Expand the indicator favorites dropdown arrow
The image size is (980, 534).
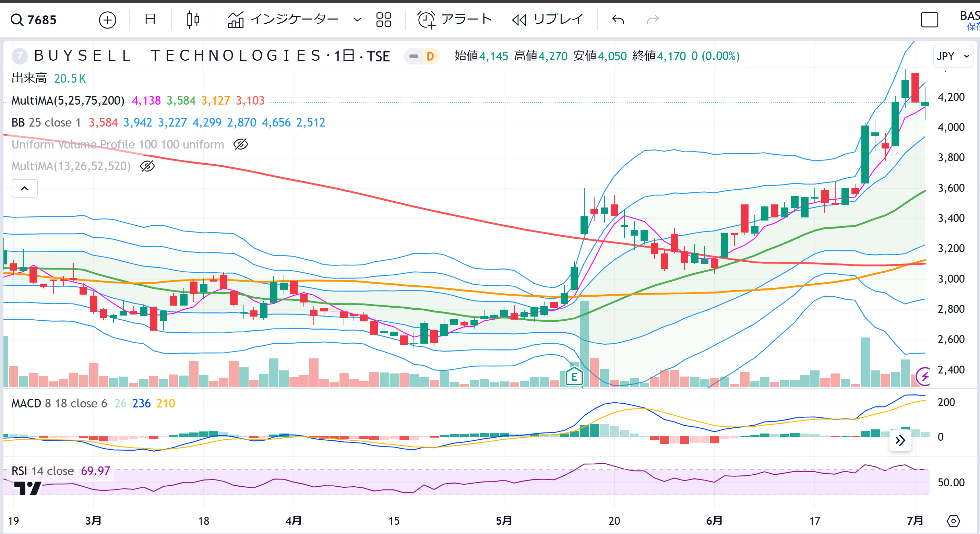(x=357, y=20)
